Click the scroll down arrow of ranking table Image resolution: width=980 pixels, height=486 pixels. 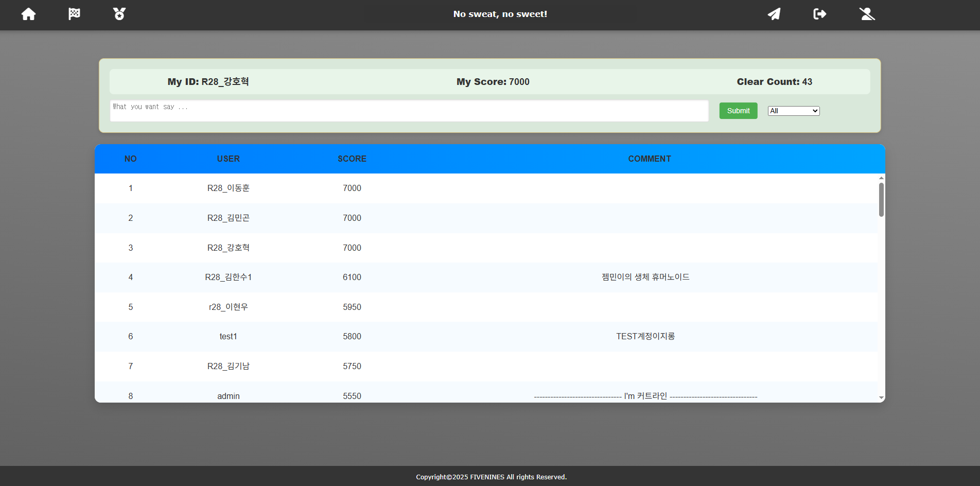(x=881, y=398)
